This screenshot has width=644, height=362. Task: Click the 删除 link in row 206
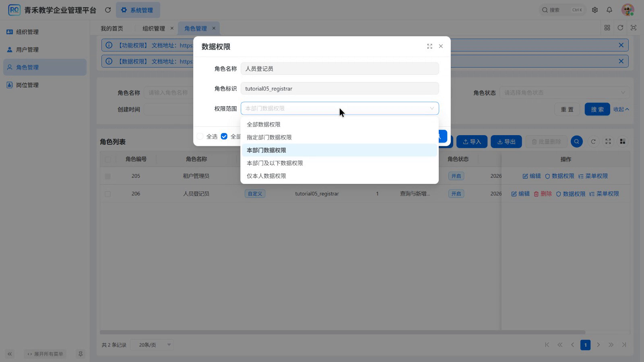click(543, 194)
